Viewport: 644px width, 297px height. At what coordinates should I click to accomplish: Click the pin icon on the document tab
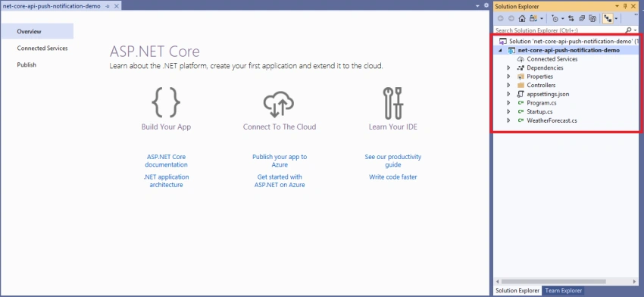click(x=108, y=7)
